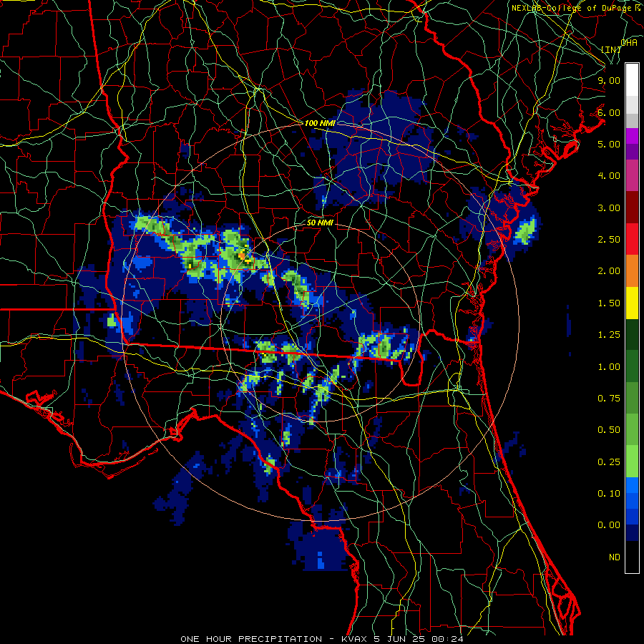Click the ND legend label
The height and width of the screenshot is (644, 644).
615,557
